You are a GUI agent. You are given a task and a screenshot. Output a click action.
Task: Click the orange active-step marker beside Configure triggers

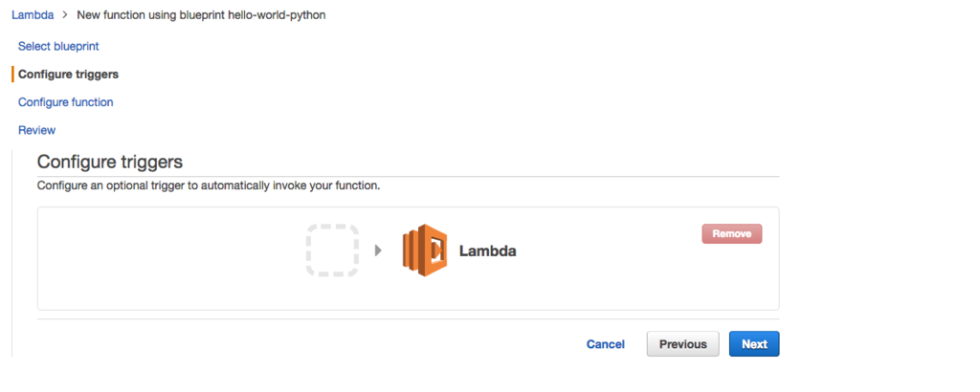pos(12,75)
